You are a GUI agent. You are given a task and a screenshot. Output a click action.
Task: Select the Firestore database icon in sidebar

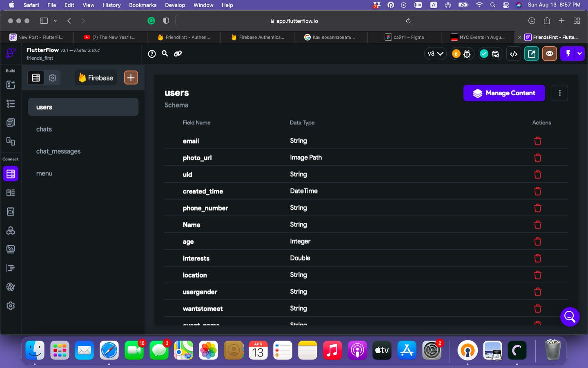point(11,174)
